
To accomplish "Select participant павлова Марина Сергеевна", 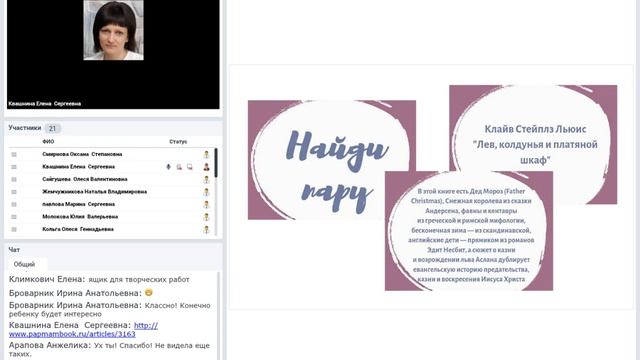I will point(78,204).
